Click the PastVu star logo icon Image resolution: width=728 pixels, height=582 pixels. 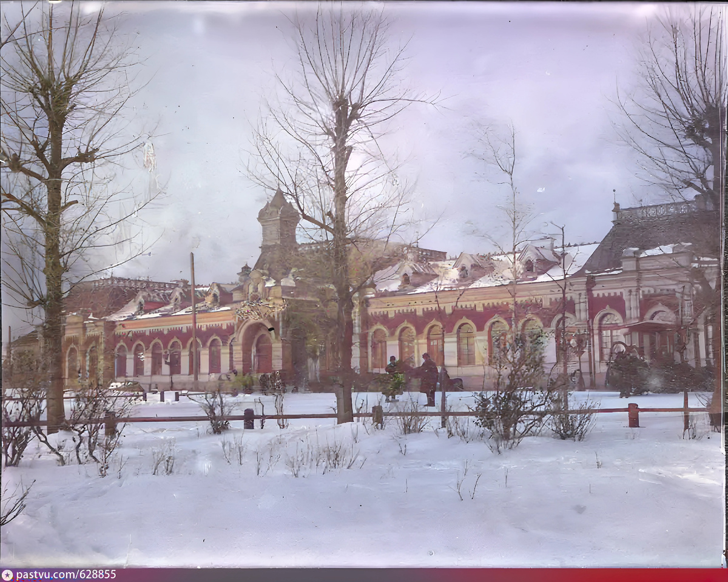[7, 575]
